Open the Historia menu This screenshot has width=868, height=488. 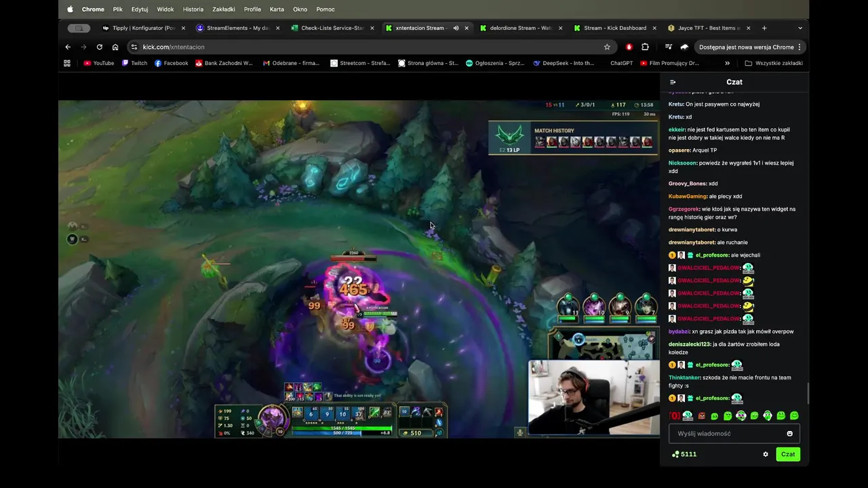[193, 9]
